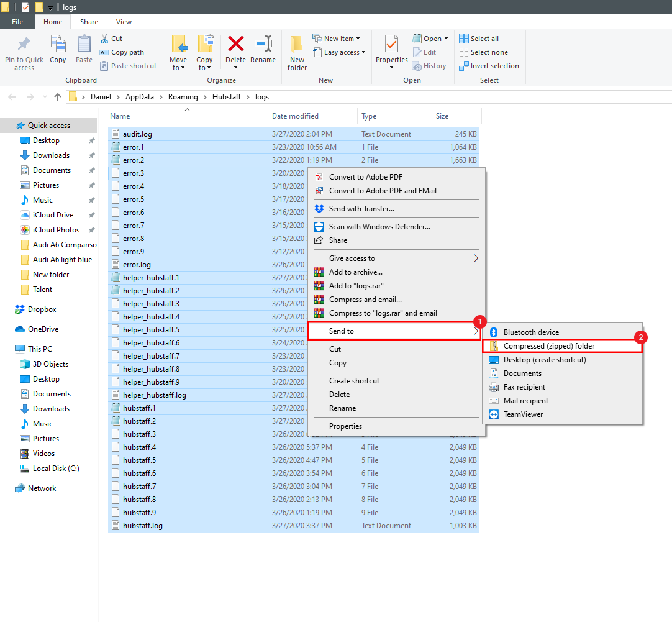Select the audit.log file
The height and width of the screenshot is (622, 672).
pos(294,134)
